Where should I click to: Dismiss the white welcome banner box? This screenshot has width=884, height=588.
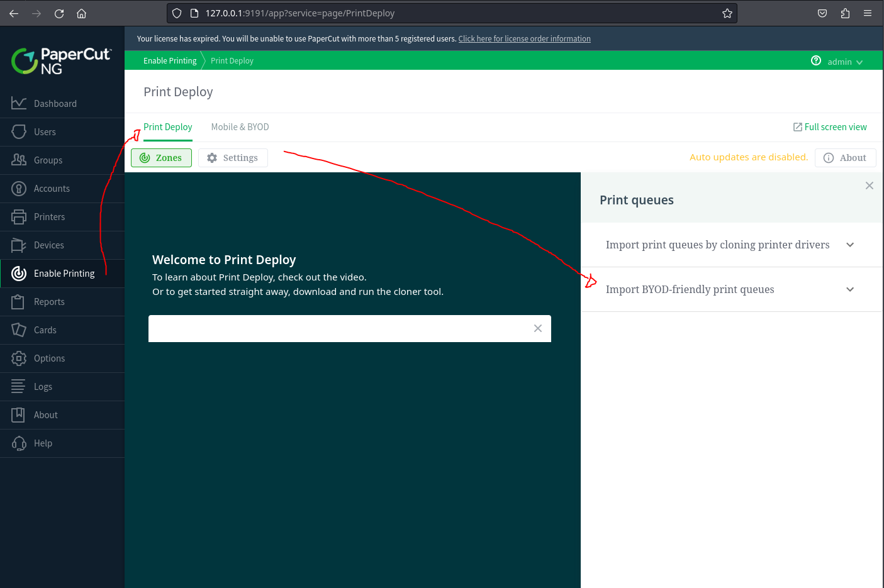point(538,328)
